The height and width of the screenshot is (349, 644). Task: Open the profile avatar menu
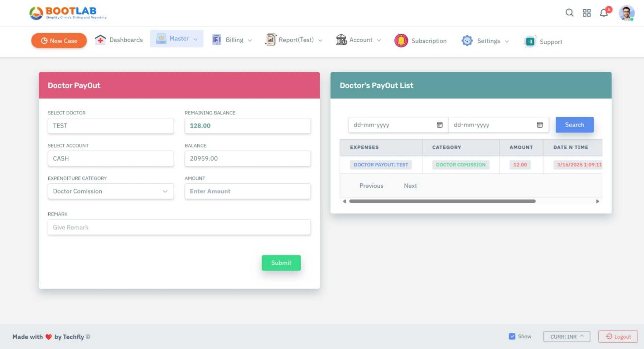pos(627,13)
